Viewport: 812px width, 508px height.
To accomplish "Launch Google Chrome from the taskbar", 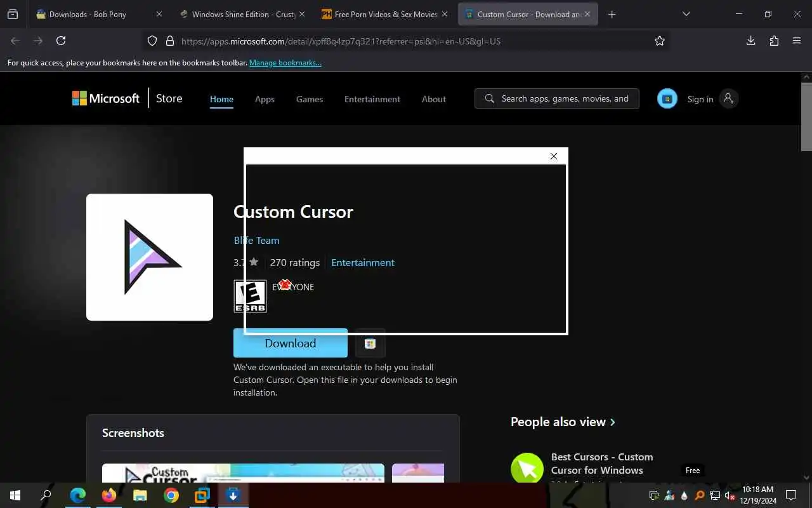I will click(x=171, y=495).
